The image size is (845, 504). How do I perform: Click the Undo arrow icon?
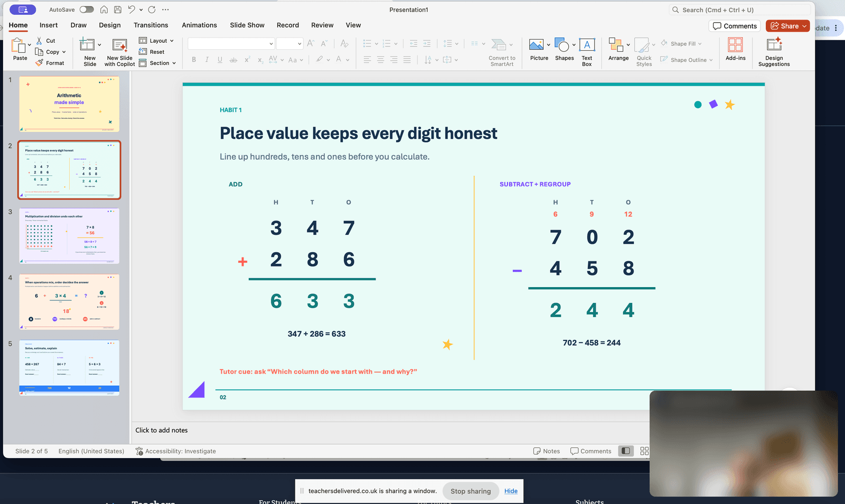132,9
